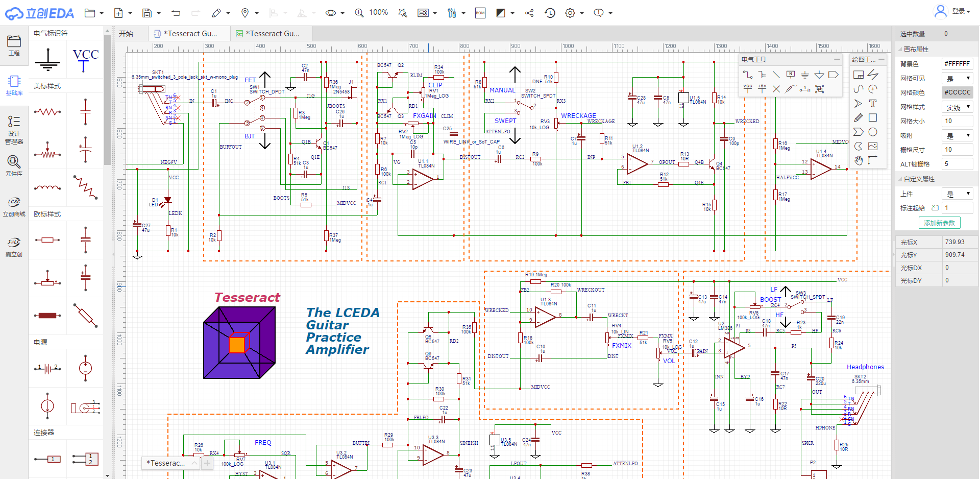The height and width of the screenshot is (479, 980).
Task: Select the bottom *Tesserac... sheet tab
Action: click(166, 463)
